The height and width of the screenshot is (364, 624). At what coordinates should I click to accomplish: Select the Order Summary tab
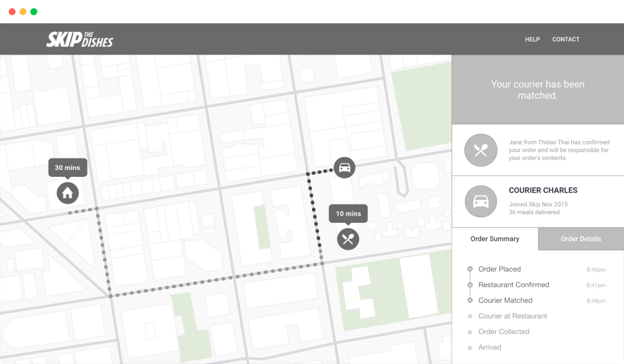[x=495, y=239]
